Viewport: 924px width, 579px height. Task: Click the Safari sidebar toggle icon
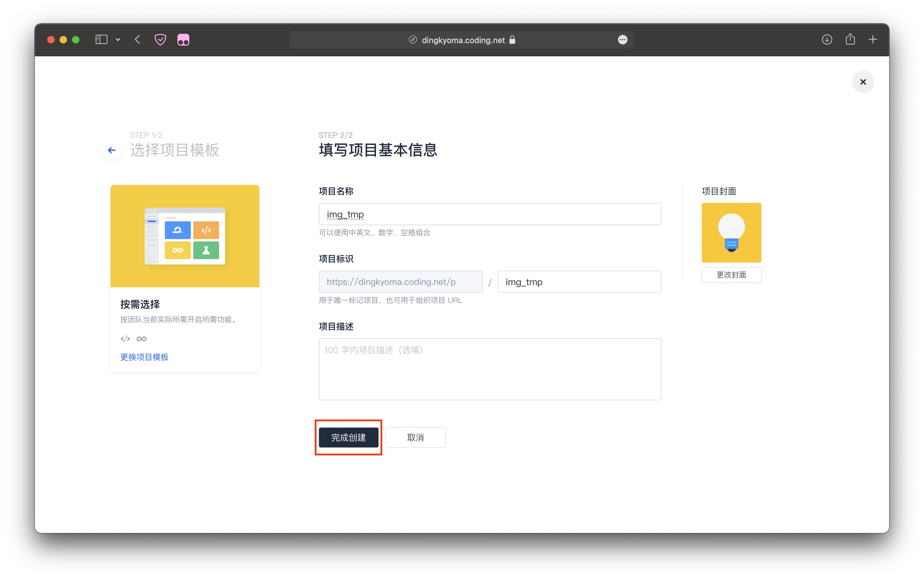coord(101,39)
